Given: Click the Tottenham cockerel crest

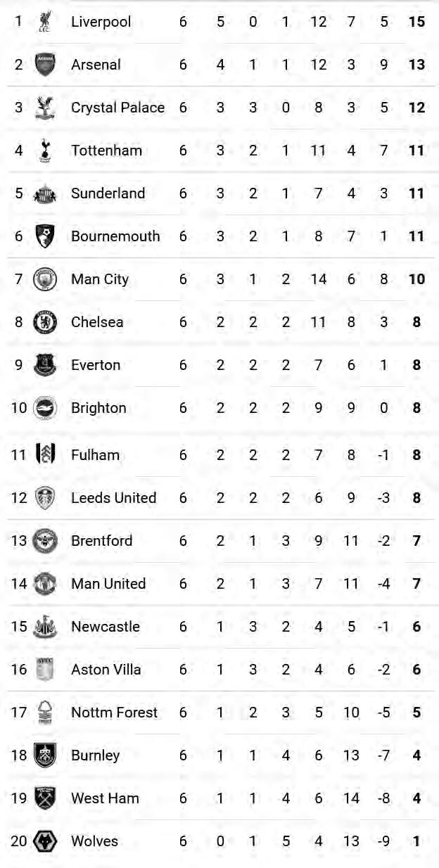Looking at the screenshot, I should pos(45,150).
